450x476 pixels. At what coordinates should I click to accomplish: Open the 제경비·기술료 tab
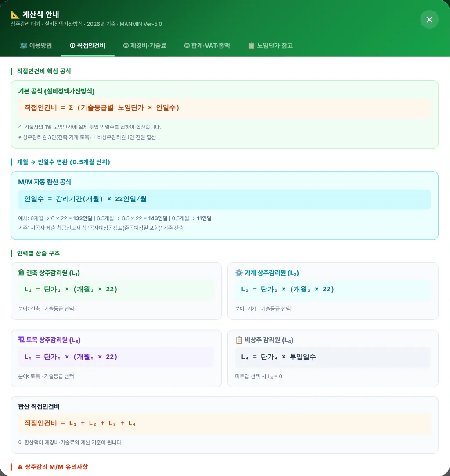point(144,46)
